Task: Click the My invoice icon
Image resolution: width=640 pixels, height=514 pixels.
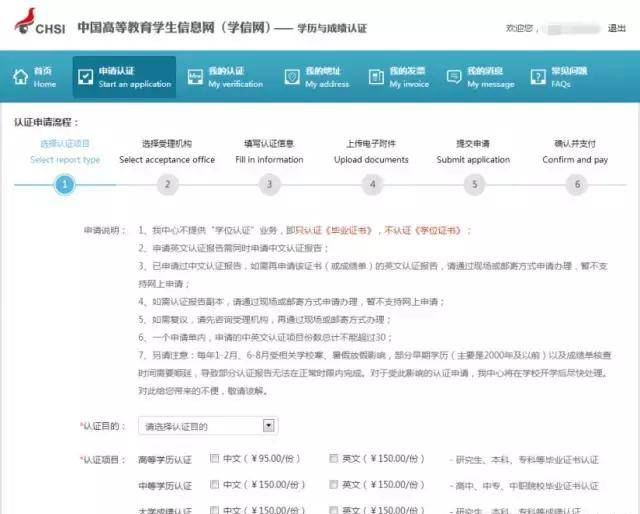Action: point(376,77)
